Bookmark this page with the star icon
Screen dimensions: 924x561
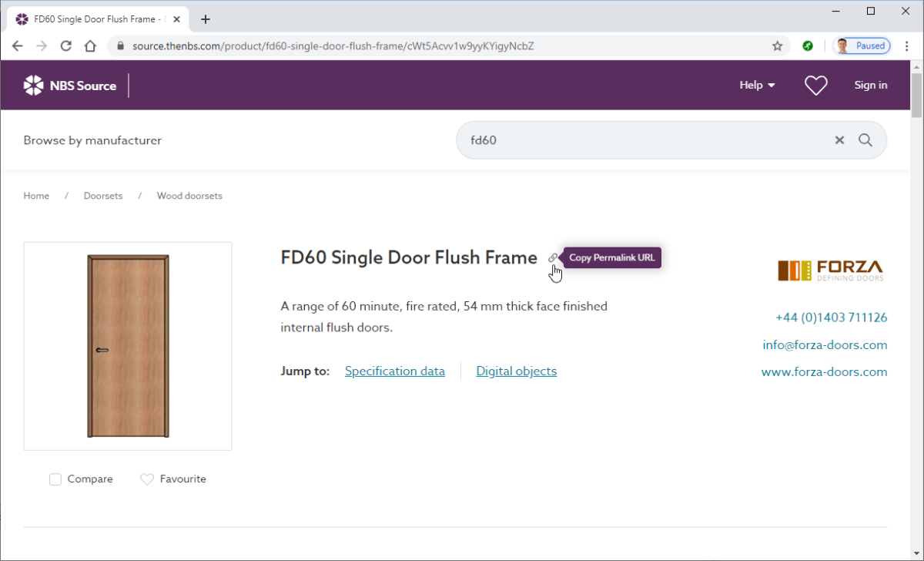pos(778,46)
